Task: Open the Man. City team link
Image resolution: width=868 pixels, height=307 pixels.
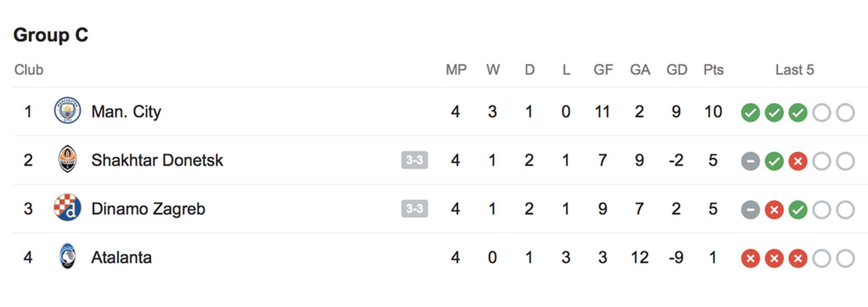Action: coord(126,111)
